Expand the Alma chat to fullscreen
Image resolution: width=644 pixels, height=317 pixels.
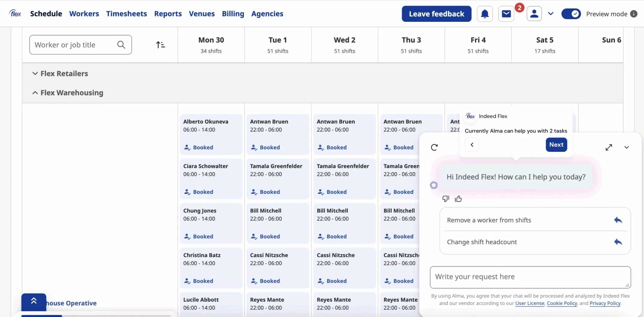pos(609,147)
